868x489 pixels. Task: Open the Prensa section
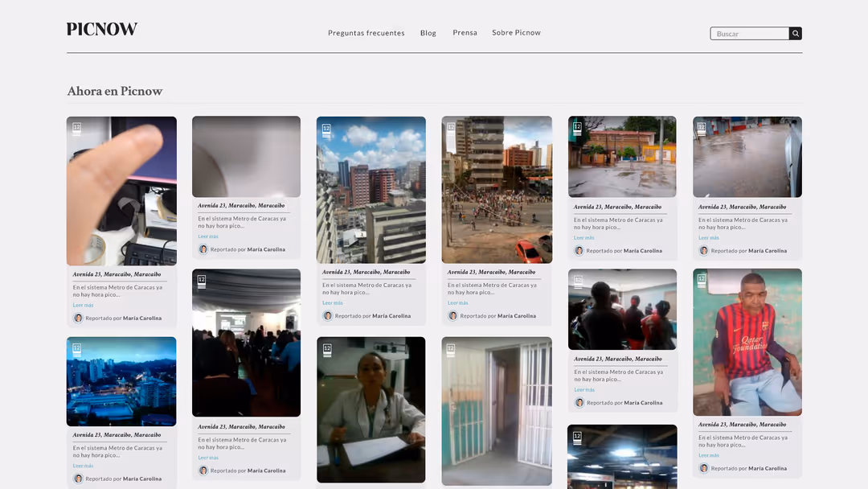[465, 33]
